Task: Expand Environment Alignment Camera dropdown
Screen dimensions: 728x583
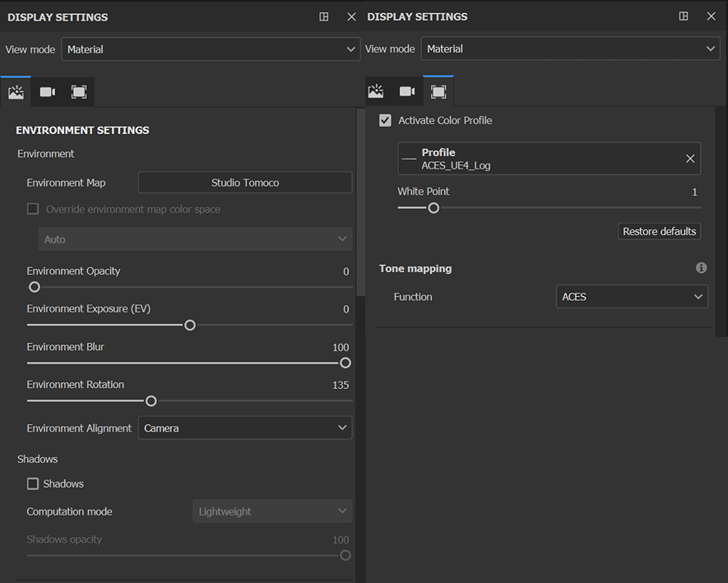Action: tap(244, 428)
